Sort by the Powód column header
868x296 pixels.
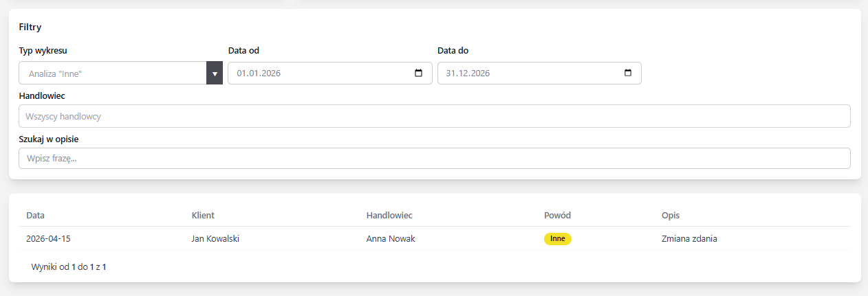[557, 216]
